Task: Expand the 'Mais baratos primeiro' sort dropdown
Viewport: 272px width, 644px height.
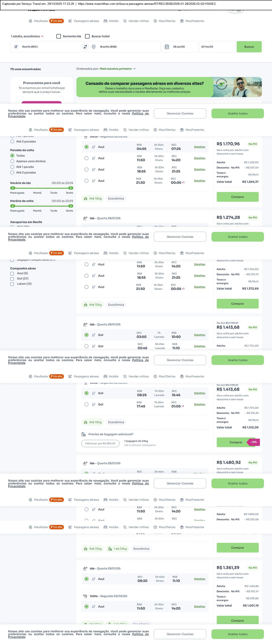Action: click(118, 69)
